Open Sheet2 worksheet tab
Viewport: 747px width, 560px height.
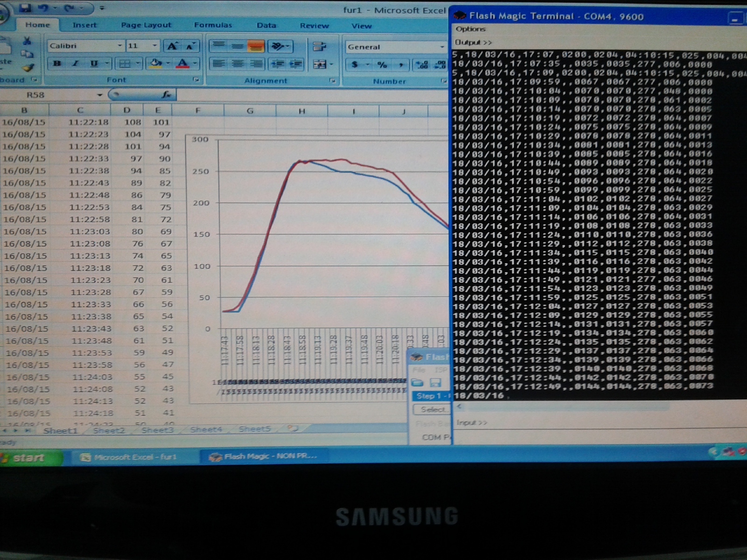click(109, 430)
